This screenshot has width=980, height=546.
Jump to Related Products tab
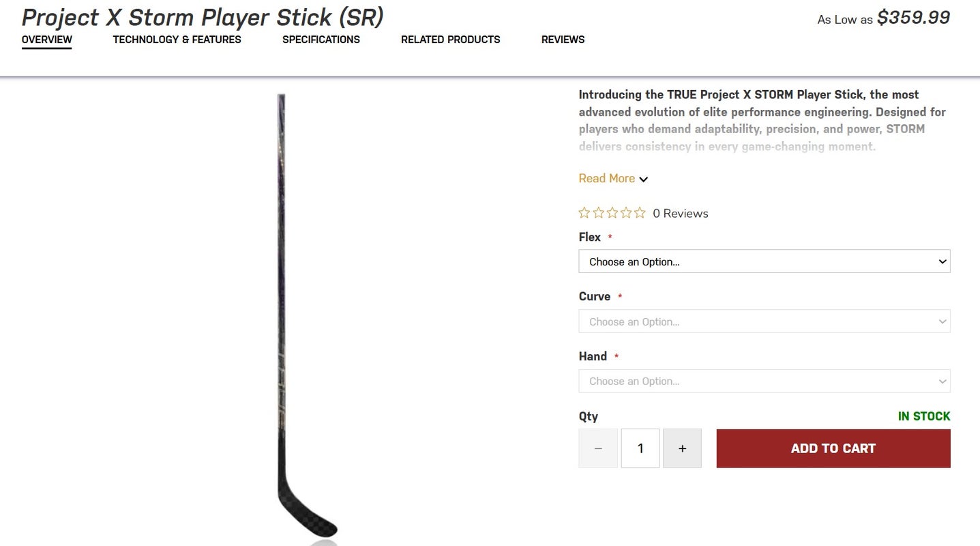click(451, 40)
